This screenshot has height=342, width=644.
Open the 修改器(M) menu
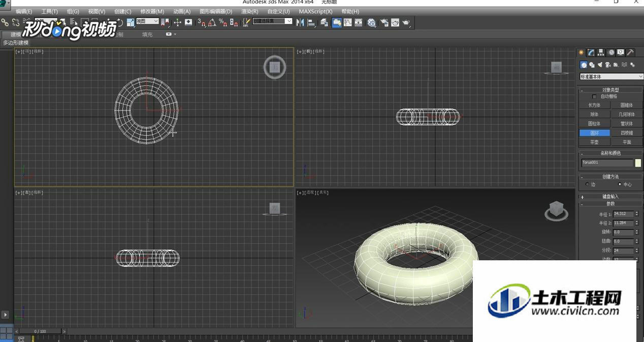coord(152,11)
